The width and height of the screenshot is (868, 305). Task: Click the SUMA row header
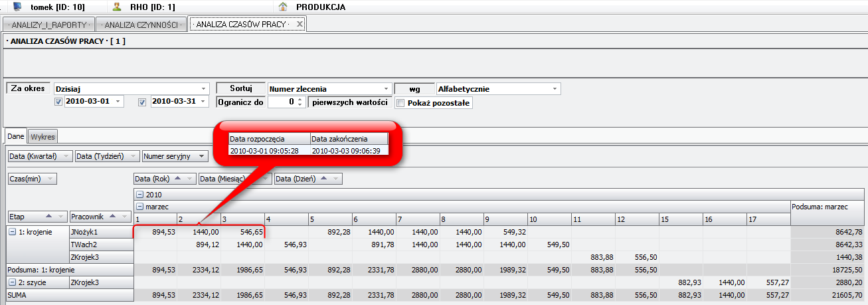(x=70, y=294)
